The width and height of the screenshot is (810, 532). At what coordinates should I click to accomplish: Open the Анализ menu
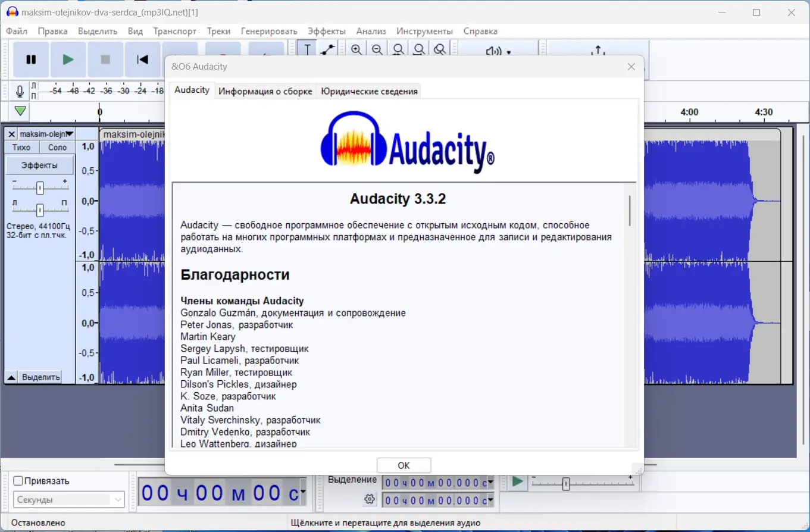[371, 31]
